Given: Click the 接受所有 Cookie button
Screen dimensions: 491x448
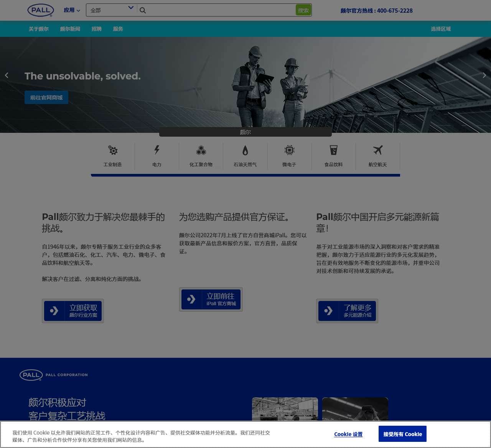Looking at the screenshot, I should coord(402,434).
